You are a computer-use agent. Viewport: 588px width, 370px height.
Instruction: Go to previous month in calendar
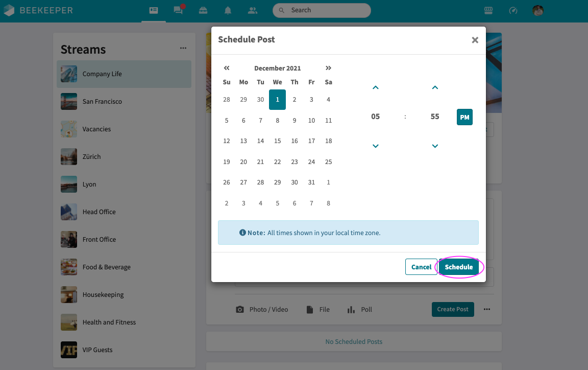[227, 68]
